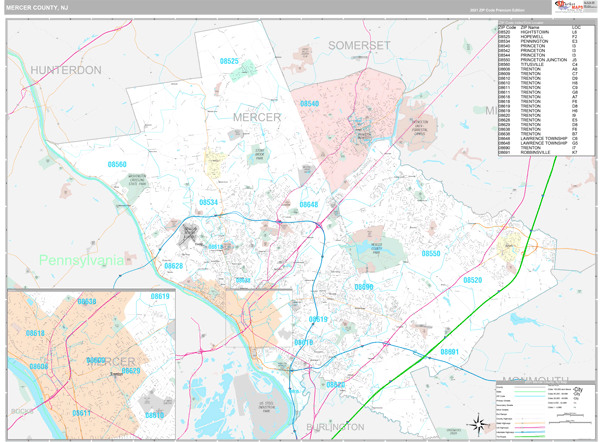
Task: Select the MERCER COUNTY, NJ title
Action: [37, 8]
